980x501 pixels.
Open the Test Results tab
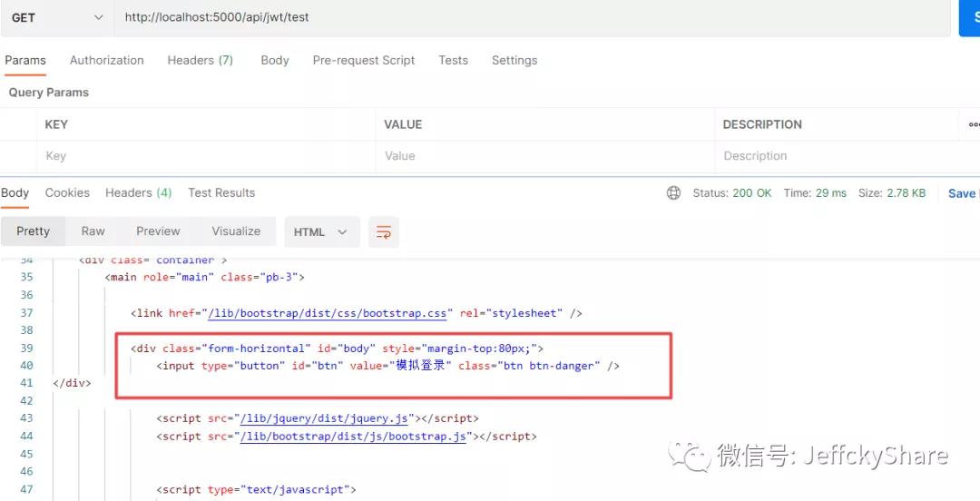[x=221, y=192]
